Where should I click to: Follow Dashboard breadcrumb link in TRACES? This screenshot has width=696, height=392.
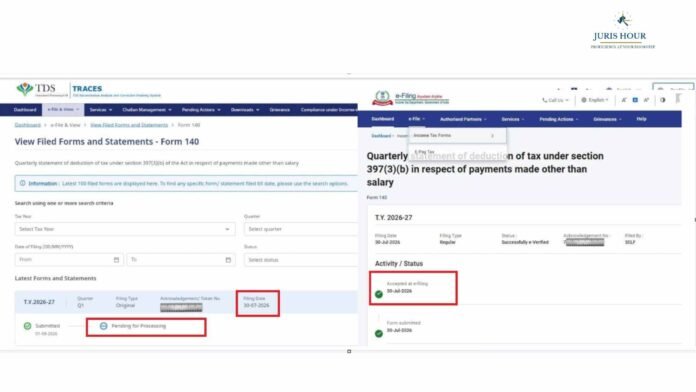pos(28,125)
